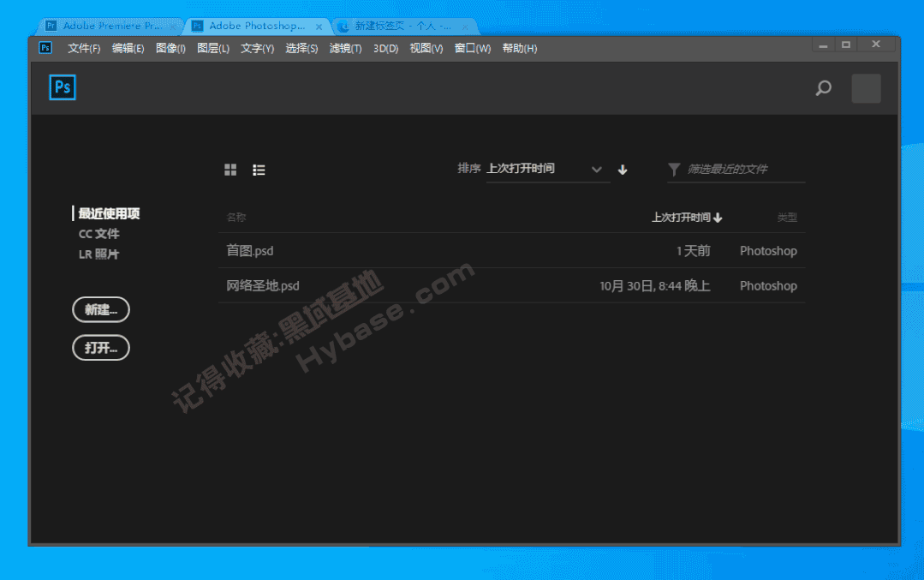The height and width of the screenshot is (580, 924).
Task: Open the 文件(F) menu
Action: tap(84, 48)
